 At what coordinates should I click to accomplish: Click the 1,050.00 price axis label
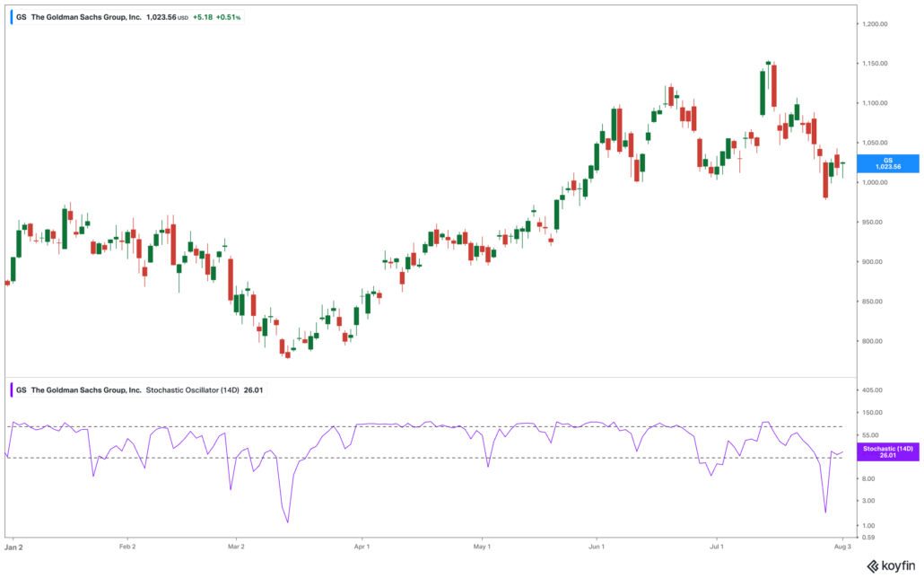[875, 143]
